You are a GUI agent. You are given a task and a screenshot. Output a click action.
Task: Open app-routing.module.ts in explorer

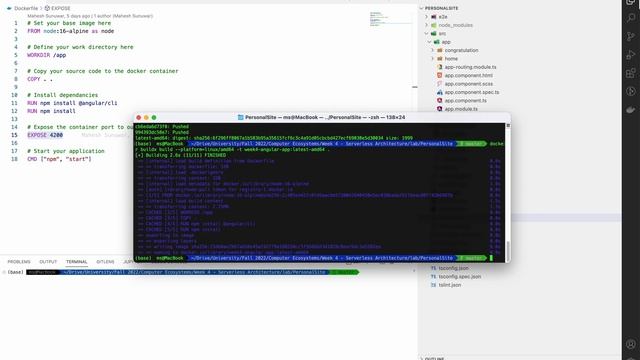click(470, 67)
